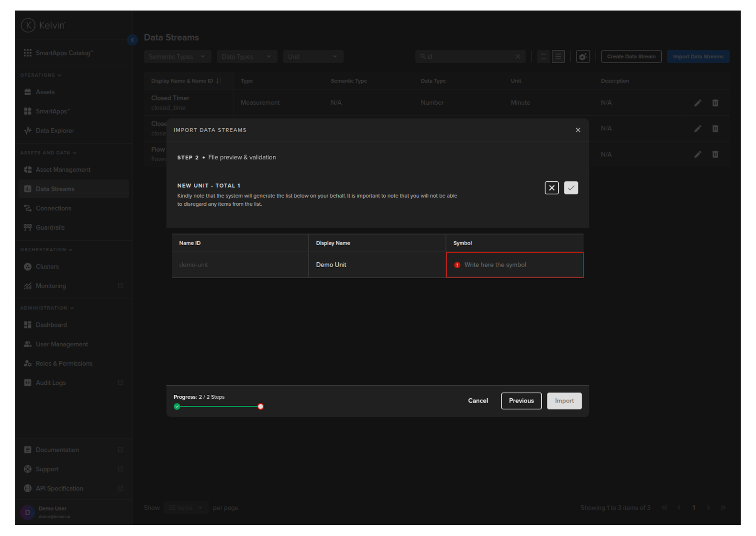Open the Data Types filter dropdown
This screenshot has height=536, width=756.
click(x=246, y=57)
